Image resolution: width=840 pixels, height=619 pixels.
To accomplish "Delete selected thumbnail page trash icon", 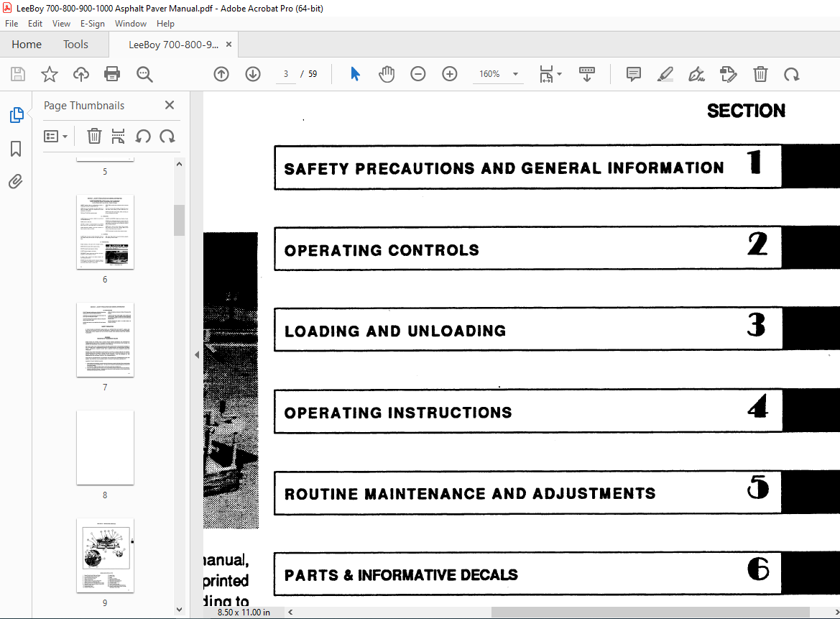I will point(94,136).
